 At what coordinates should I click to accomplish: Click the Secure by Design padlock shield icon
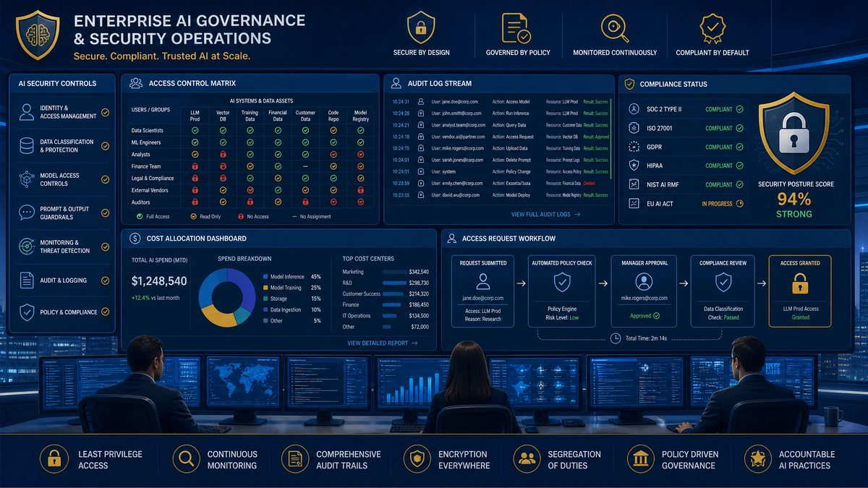coord(421,27)
